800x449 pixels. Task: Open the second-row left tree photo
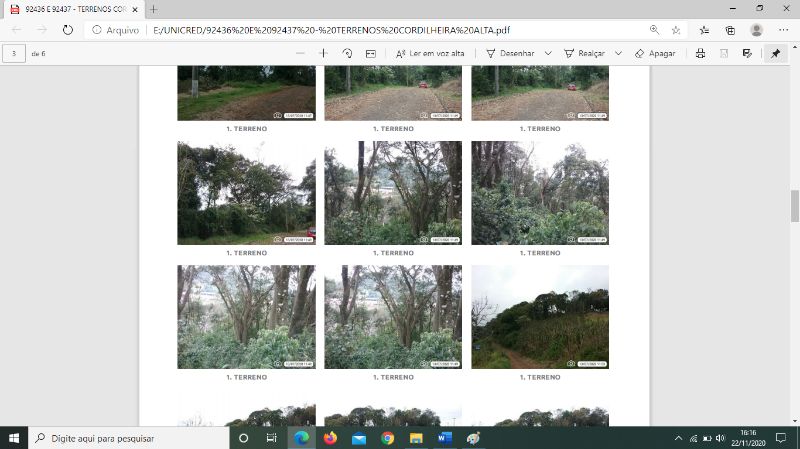(246, 193)
